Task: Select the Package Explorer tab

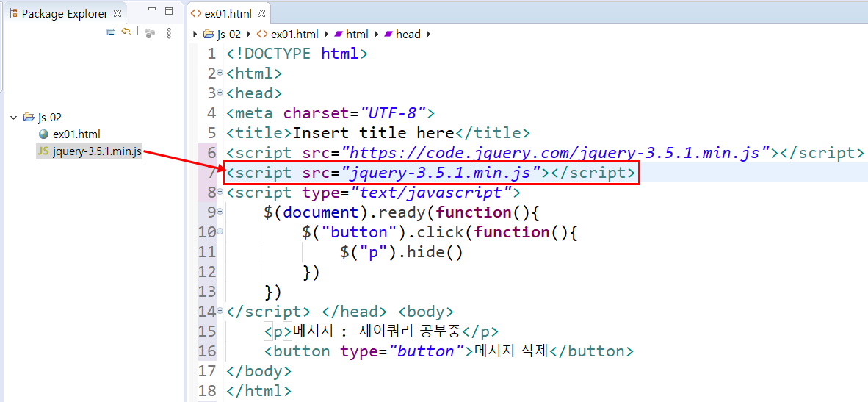Action: tap(66, 13)
